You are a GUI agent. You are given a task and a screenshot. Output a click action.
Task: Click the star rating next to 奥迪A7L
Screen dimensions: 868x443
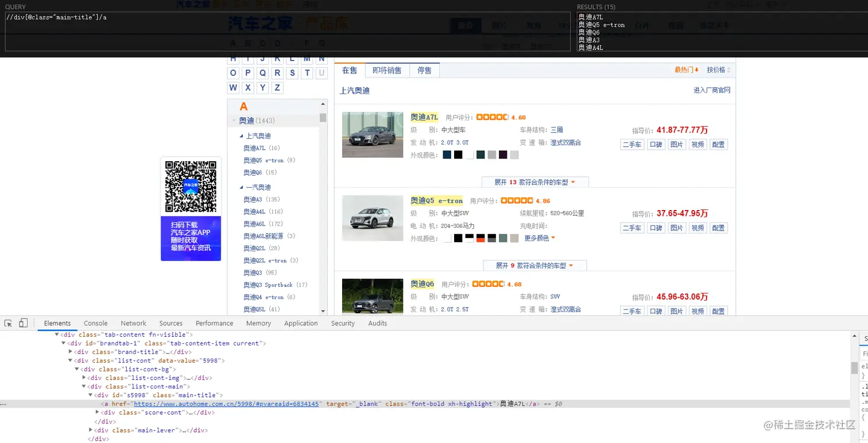click(492, 117)
